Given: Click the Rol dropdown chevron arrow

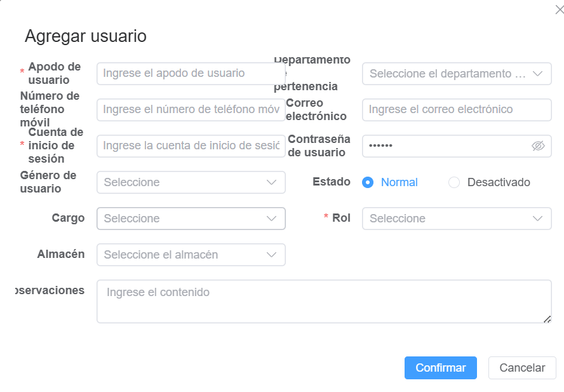Looking at the screenshot, I should [537, 219].
